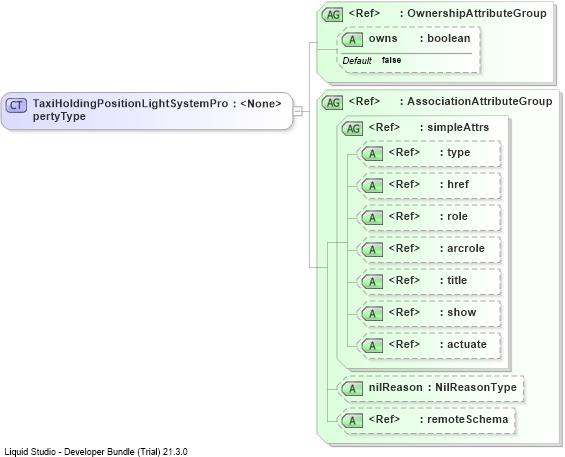Select the OwnershipAttributeGroup label

click(477, 13)
